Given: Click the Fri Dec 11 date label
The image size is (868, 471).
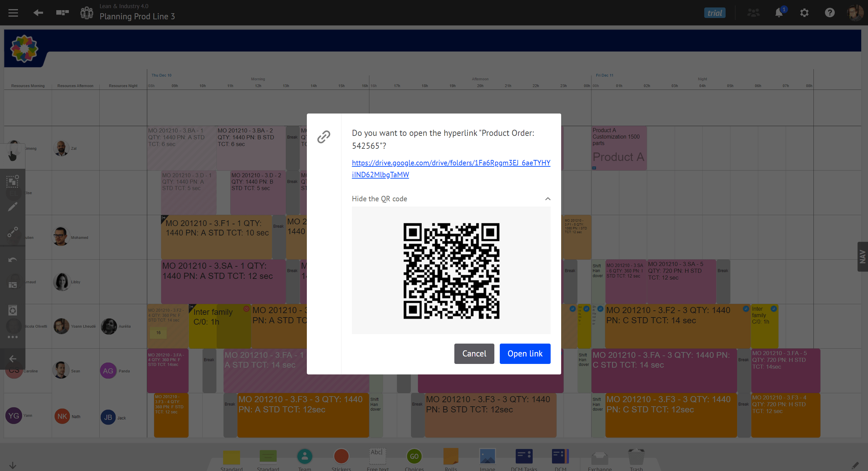Looking at the screenshot, I should (605, 75).
